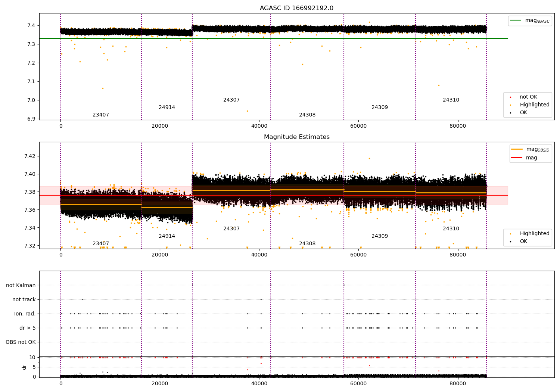
Task: Click the 80000 x-tick under Magnitude Estimates plot
Action: [458, 255]
